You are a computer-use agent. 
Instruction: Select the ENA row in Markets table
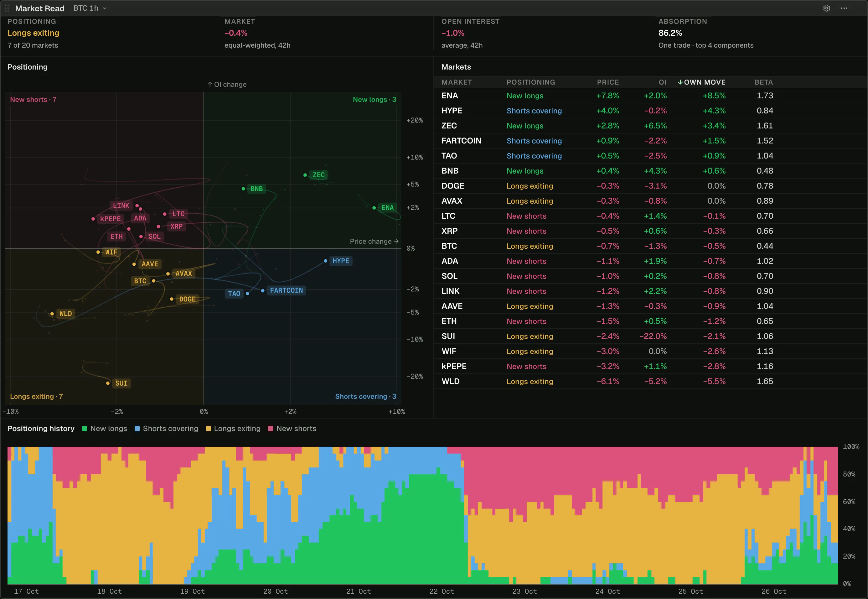coord(650,96)
